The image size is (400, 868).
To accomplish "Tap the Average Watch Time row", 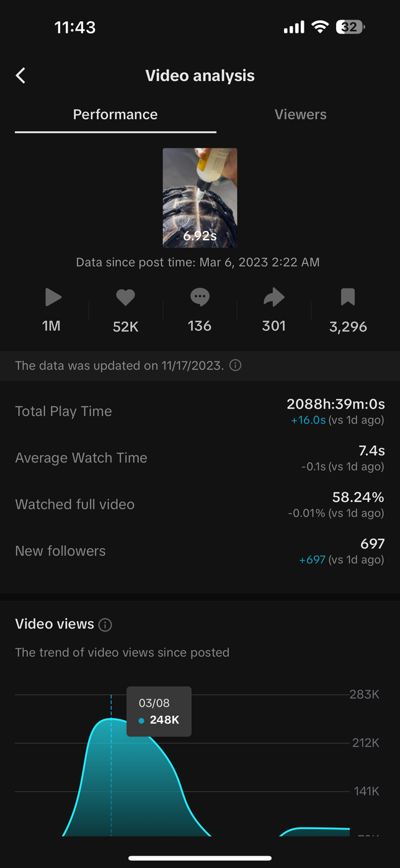I will 200,458.
